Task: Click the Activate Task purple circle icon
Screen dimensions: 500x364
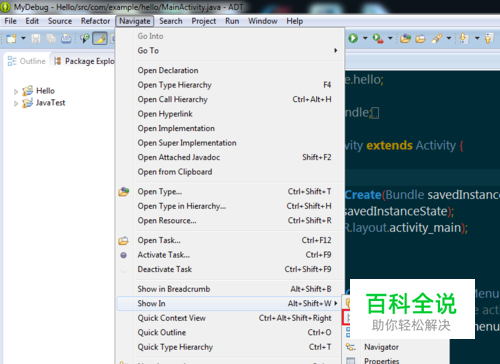Action: click(123, 255)
